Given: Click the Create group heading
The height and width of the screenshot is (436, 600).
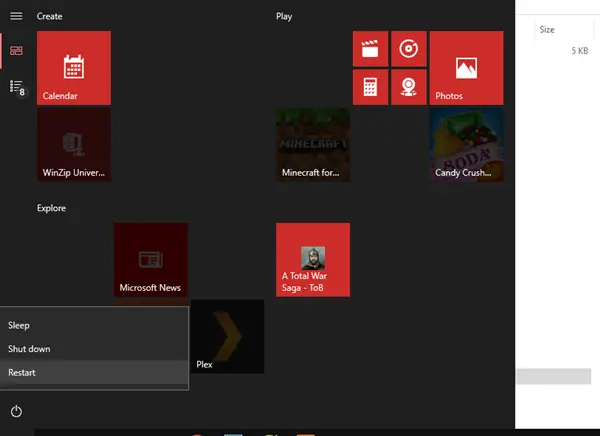Looking at the screenshot, I should pos(49,16).
